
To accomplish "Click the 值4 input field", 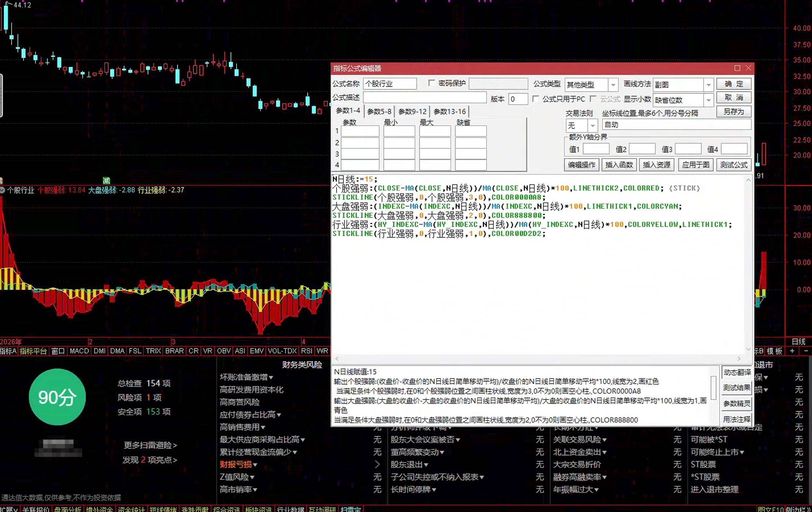I will 734,149.
